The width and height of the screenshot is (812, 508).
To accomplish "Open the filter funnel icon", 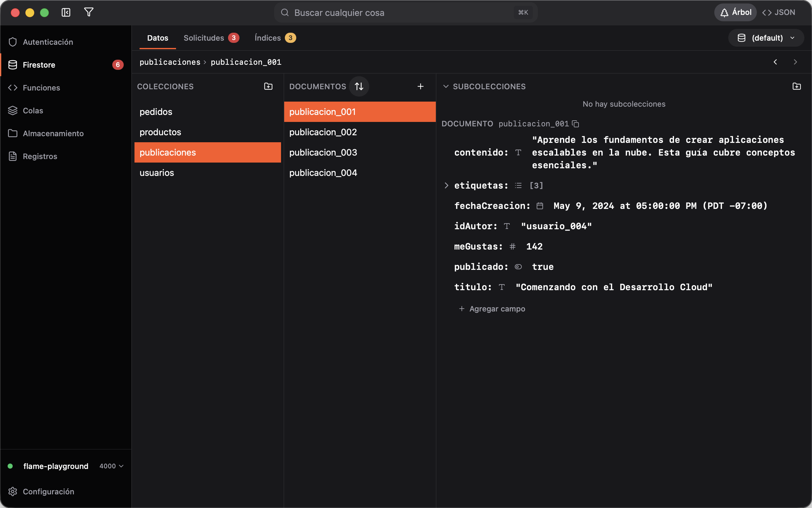I will [x=88, y=12].
